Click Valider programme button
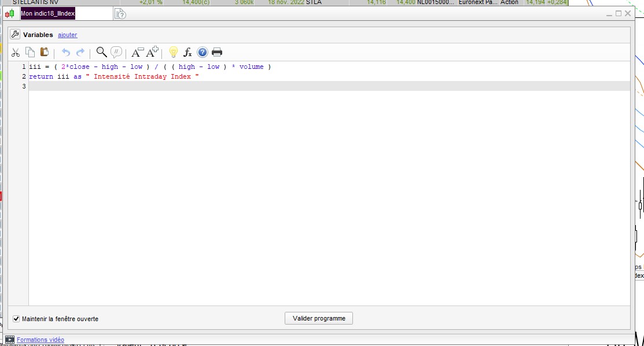The width and height of the screenshot is (644, 346). coord(319,318)
